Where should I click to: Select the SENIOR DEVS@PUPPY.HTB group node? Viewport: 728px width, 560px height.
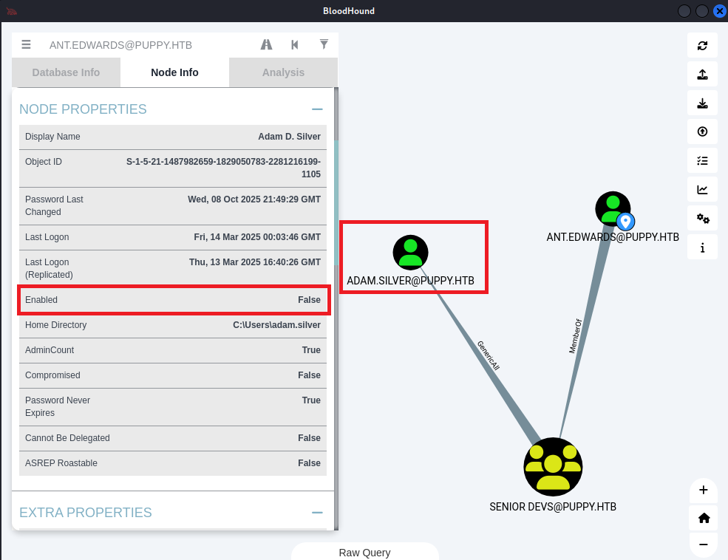click(553, 467)
